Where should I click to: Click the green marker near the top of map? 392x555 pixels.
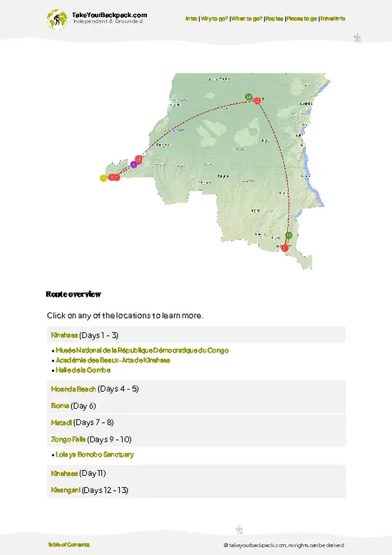point(249,96)
